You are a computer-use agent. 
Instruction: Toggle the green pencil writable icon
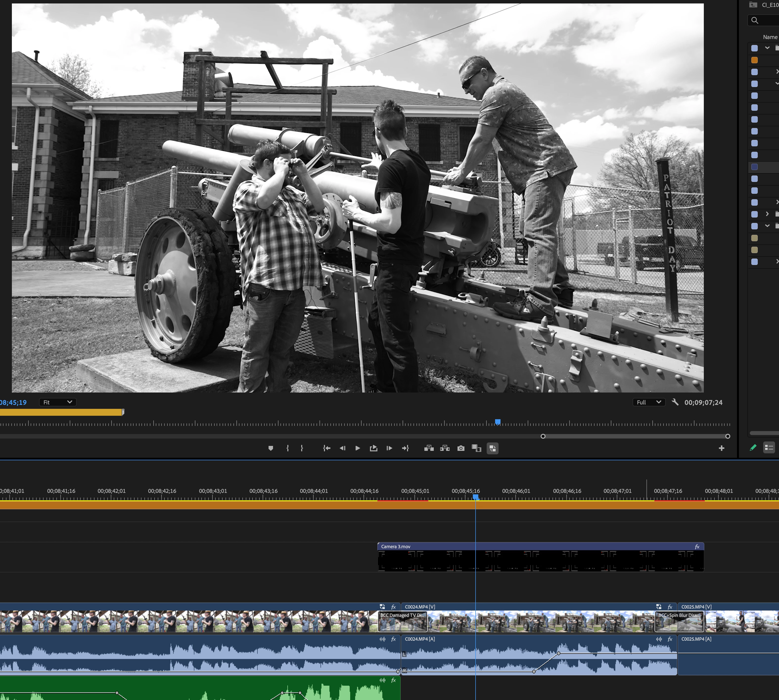[x=753, y=447]
